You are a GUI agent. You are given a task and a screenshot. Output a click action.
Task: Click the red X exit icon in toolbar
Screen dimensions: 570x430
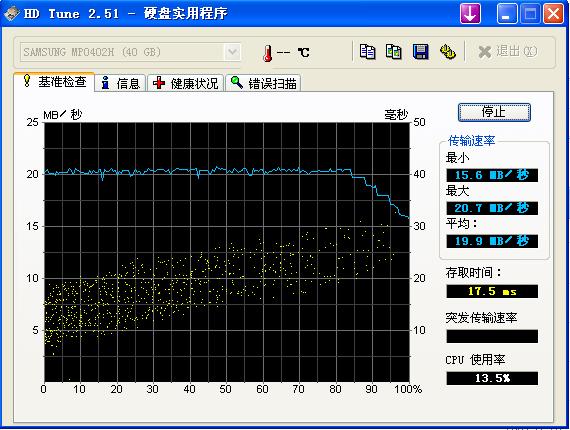[x=485, y=52]
